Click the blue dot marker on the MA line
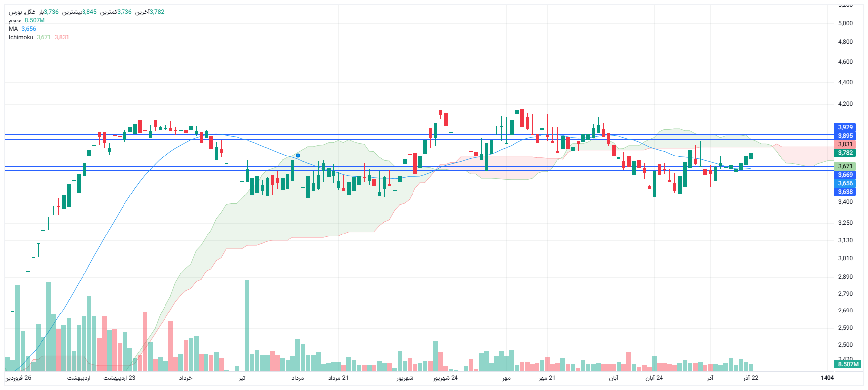Viewport: 868px width, 390px height. [x=298, y=156]
